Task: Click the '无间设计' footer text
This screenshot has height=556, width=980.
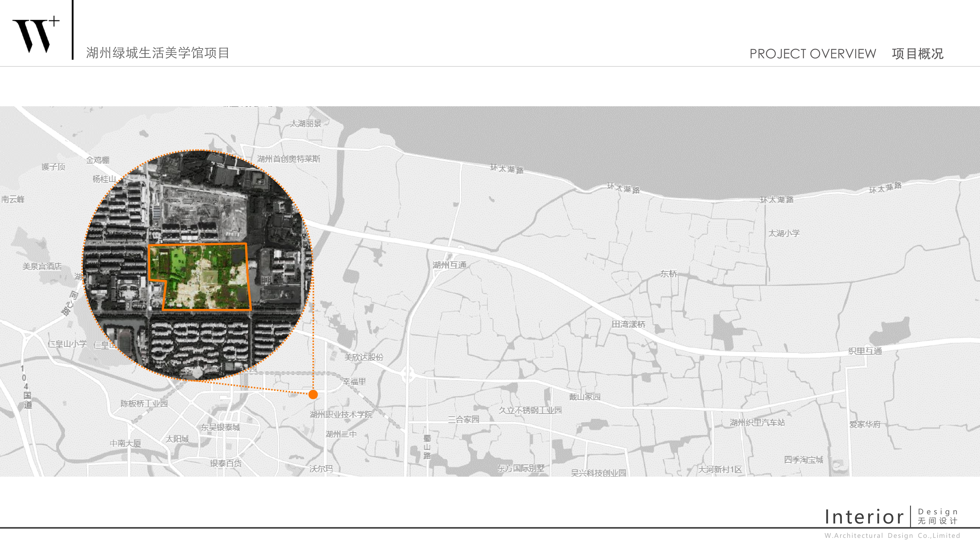Action: [938, 521]
